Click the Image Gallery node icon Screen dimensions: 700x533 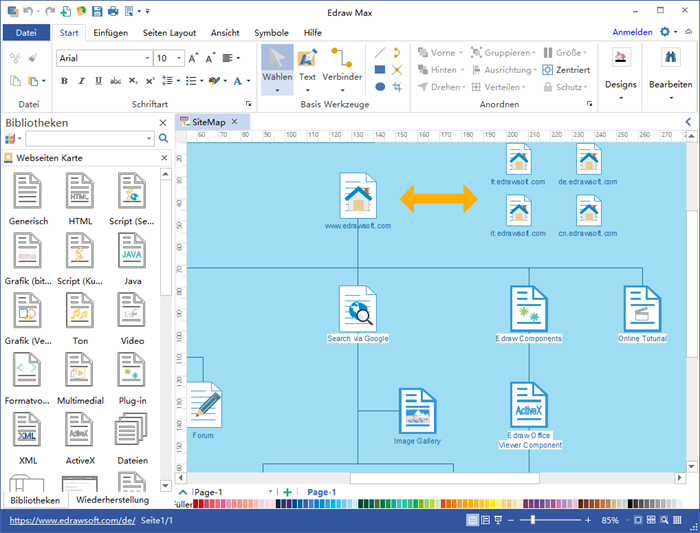click(418, 412)
